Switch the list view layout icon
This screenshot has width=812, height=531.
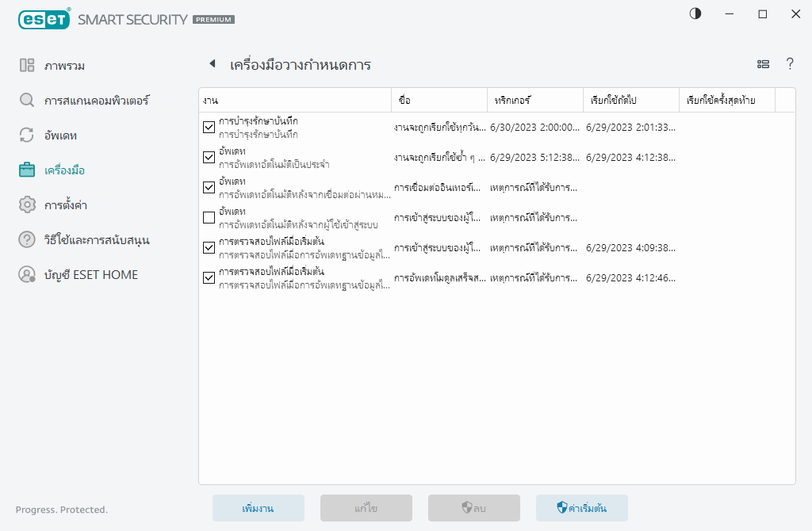[763, 64]
